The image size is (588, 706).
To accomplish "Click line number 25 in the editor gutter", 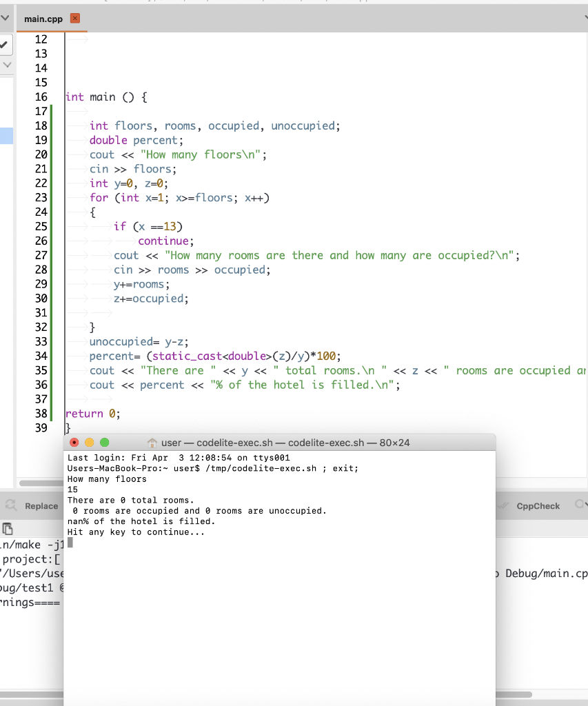I will coord(41,226).
